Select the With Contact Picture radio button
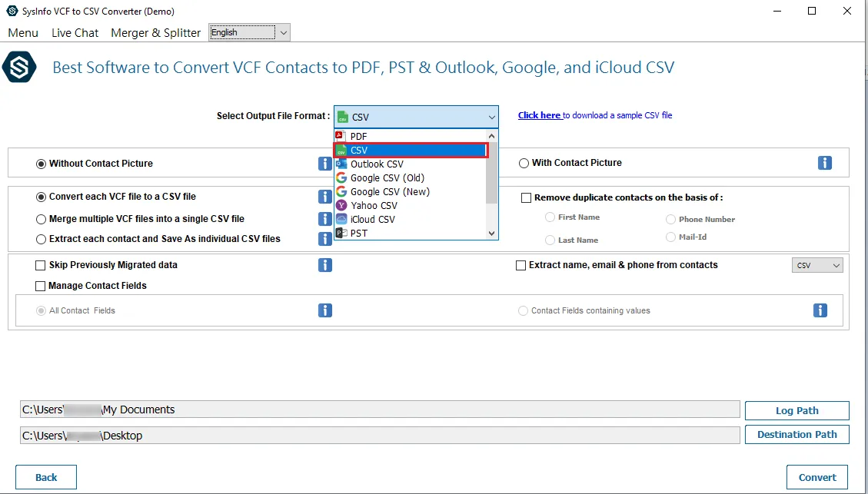The width and height of the screenshot is (868, 494). [524, 163]
